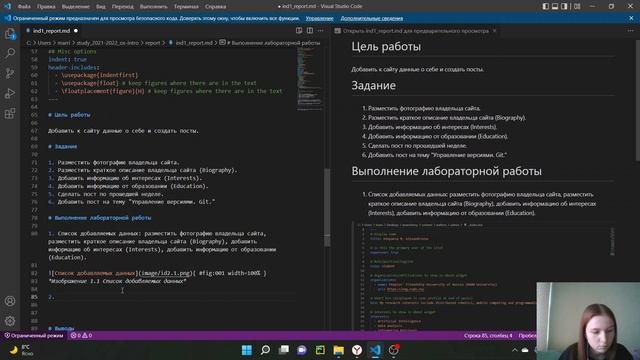
Task: Click the VS Code taskbar icon
Action: (x=375, y=350)
